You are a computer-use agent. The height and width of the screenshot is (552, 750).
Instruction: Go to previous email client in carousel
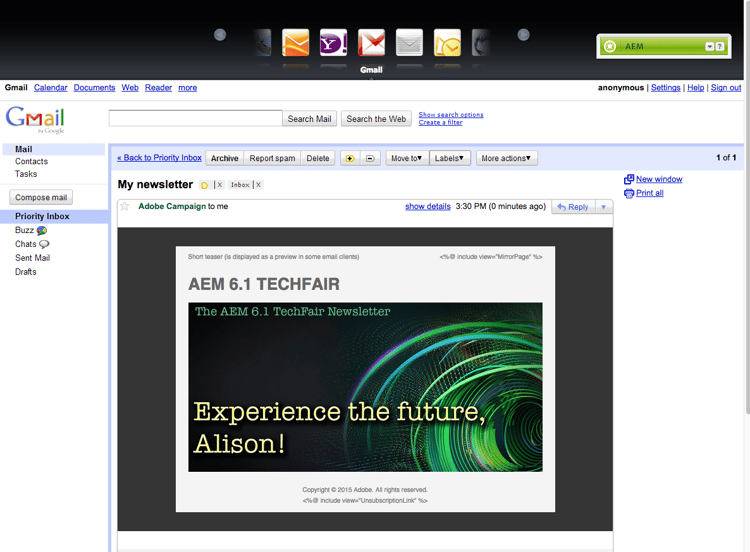point(220,35)
